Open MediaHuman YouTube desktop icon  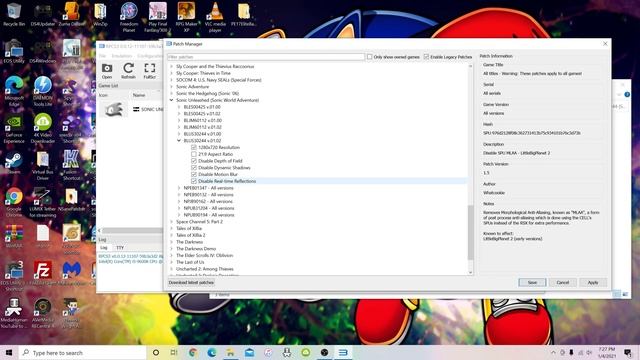(14, 313)
